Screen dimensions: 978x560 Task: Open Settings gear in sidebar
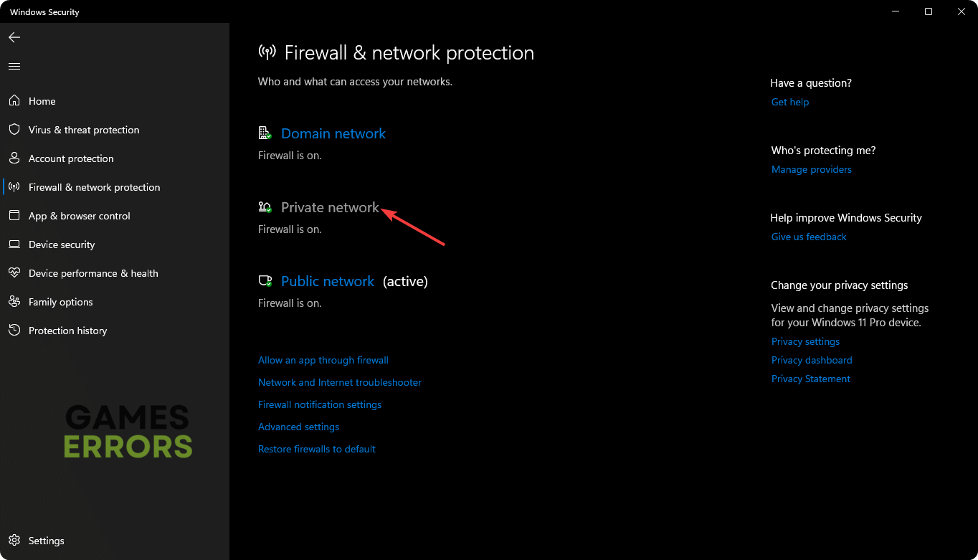coord(14,541)
